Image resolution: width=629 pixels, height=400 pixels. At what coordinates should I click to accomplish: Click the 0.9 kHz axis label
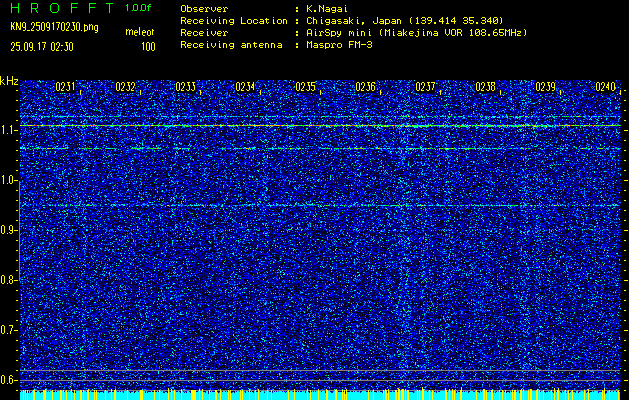(8, 230)
